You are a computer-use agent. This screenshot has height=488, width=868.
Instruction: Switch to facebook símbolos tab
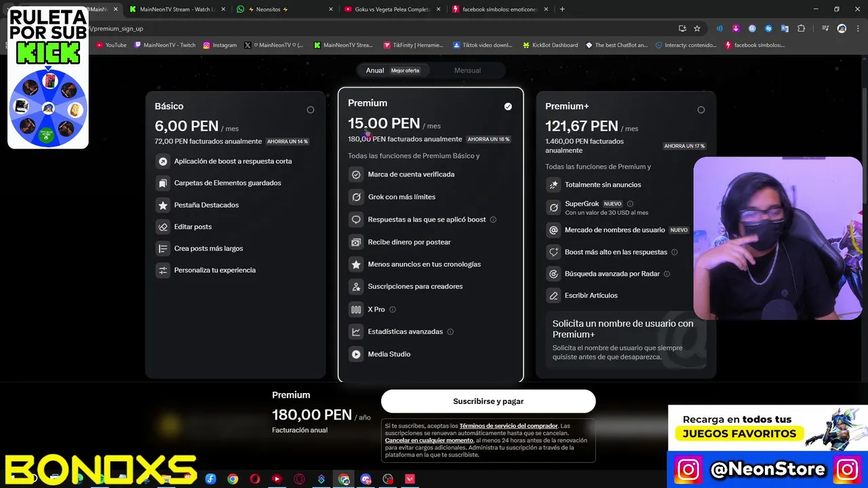coord(500,9)
